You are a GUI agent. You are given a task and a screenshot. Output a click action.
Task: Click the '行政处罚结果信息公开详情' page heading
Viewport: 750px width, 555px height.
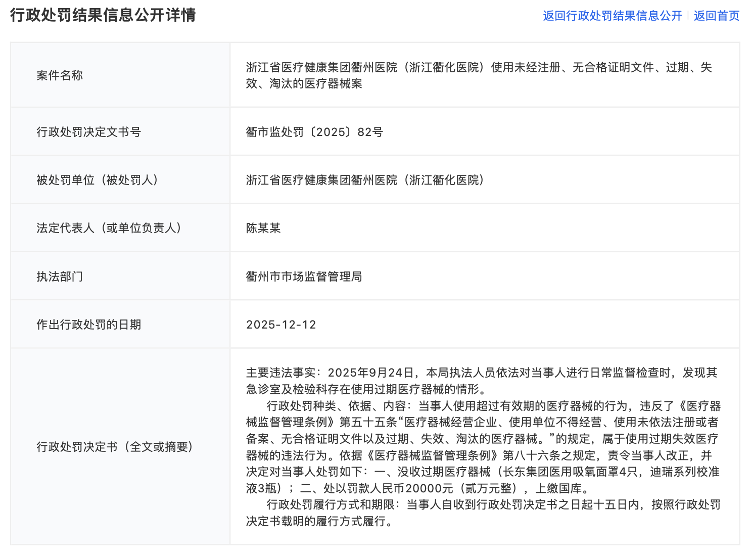point(103,16)
